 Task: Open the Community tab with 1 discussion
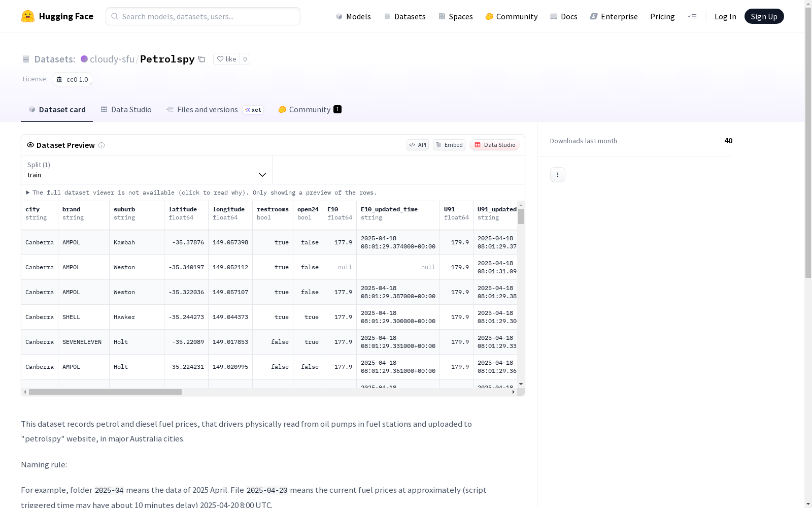coord(310,110)
